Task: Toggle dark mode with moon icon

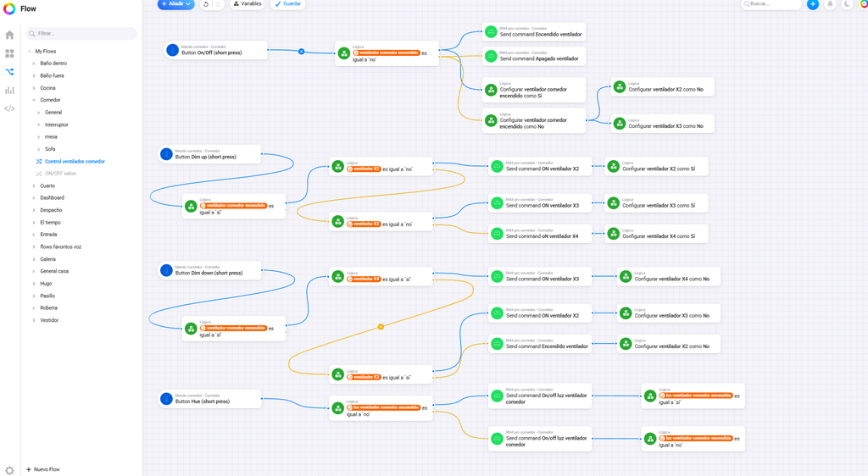Action: [847, 4]
